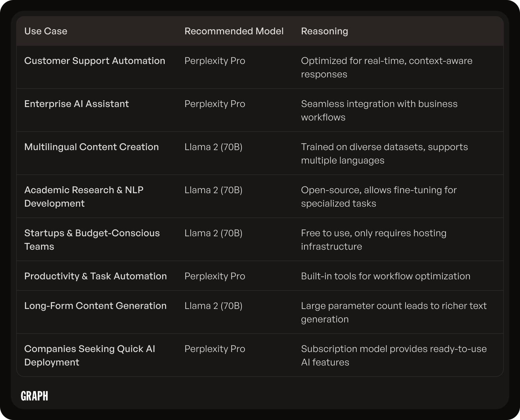Click 'Seamless integration with business workflows' text
The image size is (520, 420).
tap(379, 110)
